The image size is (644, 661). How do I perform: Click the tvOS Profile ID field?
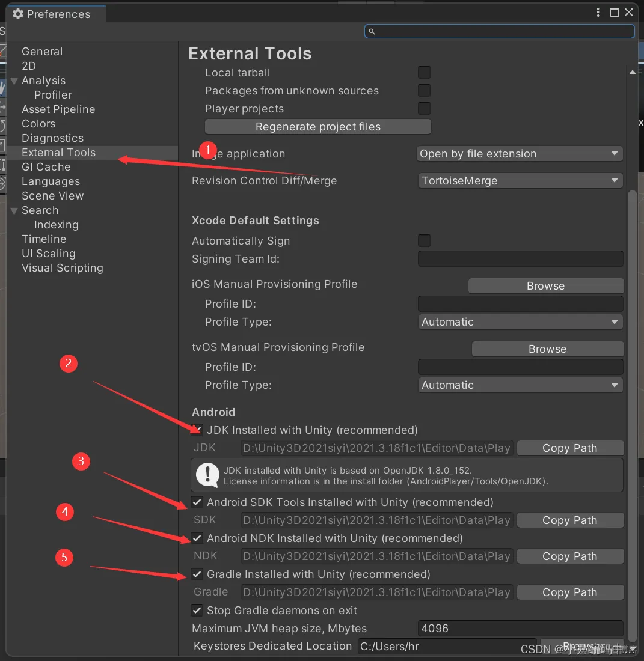pyautogui.click(x=520, y=367)
